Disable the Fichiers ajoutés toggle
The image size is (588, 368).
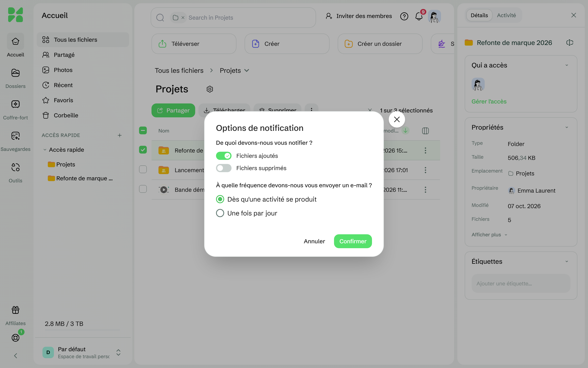pyautogui.click(x=224, y=156)
